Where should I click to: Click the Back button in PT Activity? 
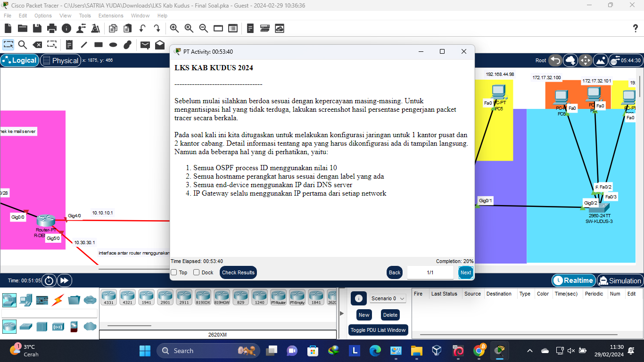click(x=395, y=272)
